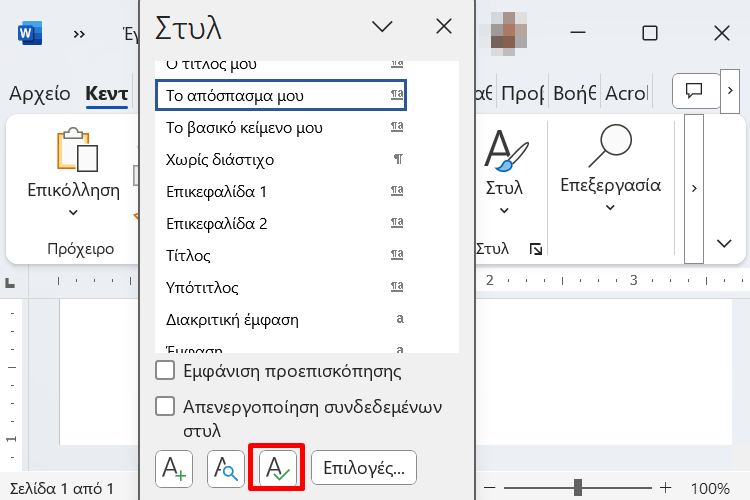This screenshot has width=750, height=500.
Task: Click the Editing magnifier icon
Action: pos(609,148)
